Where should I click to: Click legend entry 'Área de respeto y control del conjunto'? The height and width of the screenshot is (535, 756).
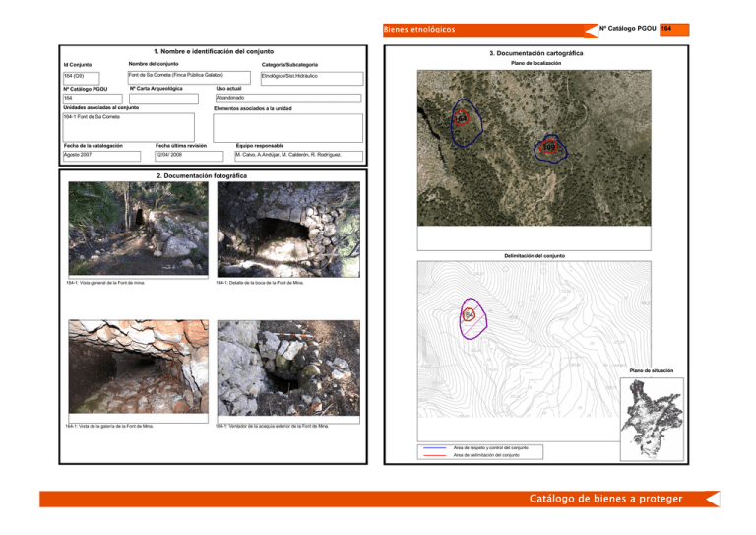(491, 448)
